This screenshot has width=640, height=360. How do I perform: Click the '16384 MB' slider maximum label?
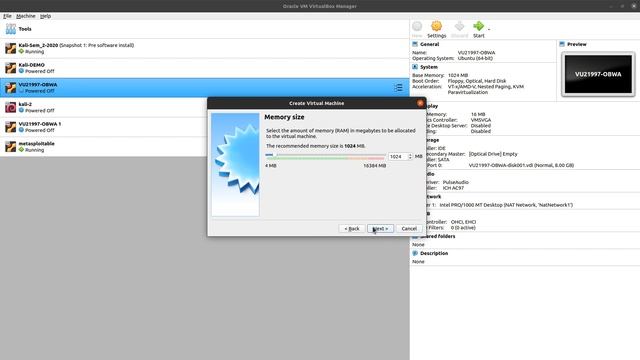(374, 166)
